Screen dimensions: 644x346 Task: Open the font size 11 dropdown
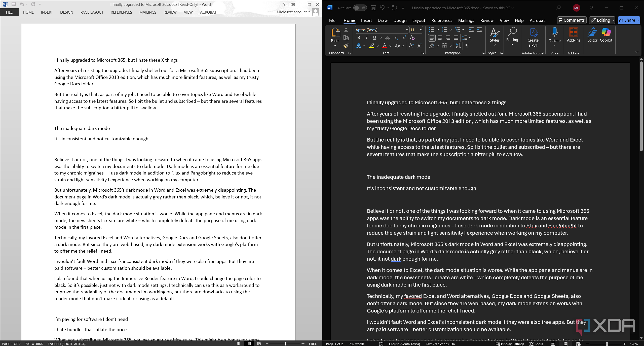pyautogui.click(x=421, y=30)
